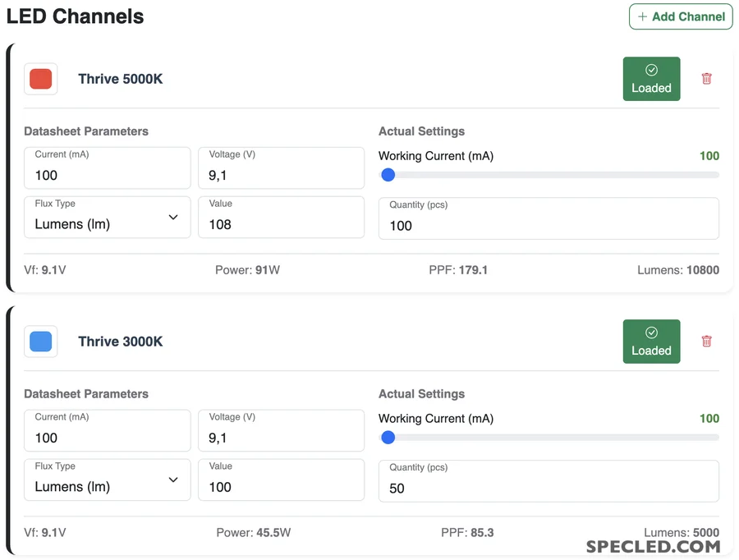Viewport: 739px width, 560px height.
Task: Click the Actual Settings heading in Thrive 3000K
Action: [x=422, y=393]
